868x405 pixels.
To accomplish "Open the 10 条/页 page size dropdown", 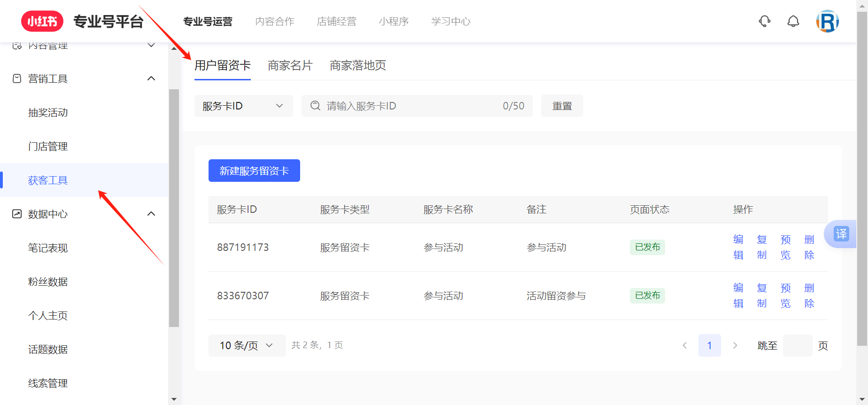I will click(247, 345).
